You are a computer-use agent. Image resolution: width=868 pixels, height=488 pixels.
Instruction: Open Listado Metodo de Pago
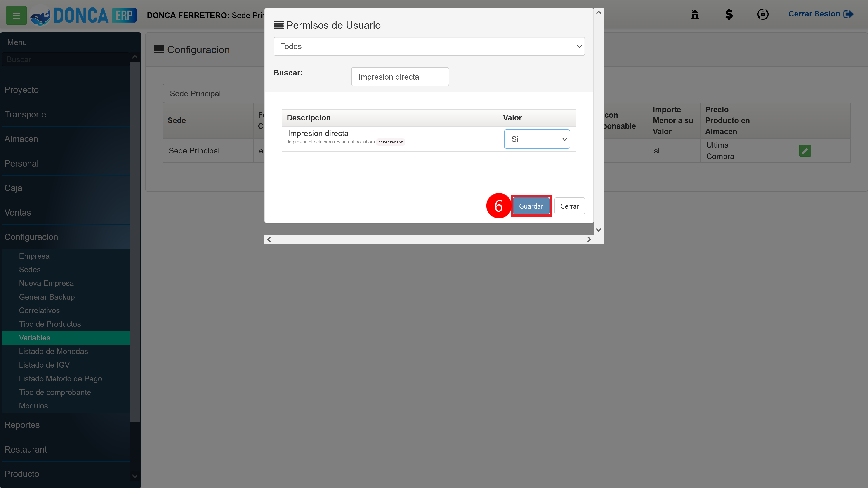click(x=66, y=379)
